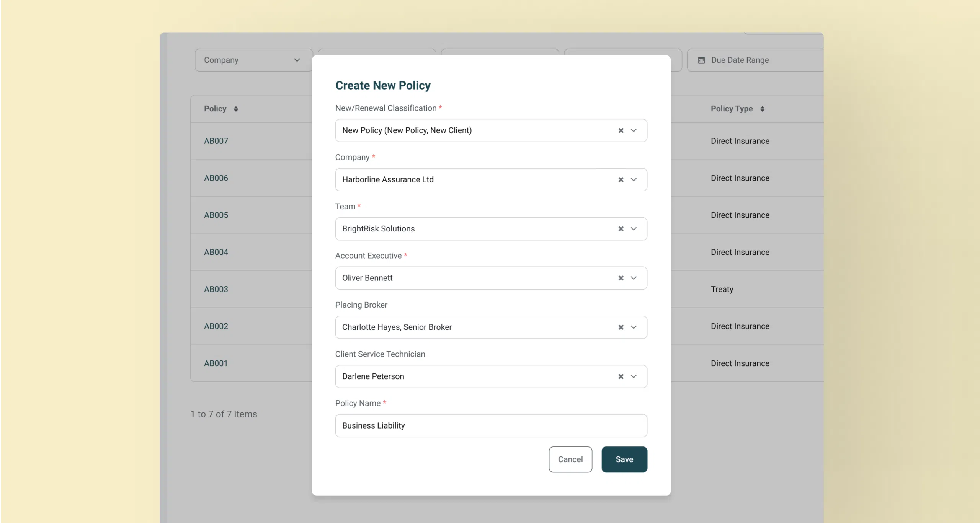Remove Charlotte Hayes as Placing Broker
The height and width of the screenshot is (523, 980).
click(620, 327)
